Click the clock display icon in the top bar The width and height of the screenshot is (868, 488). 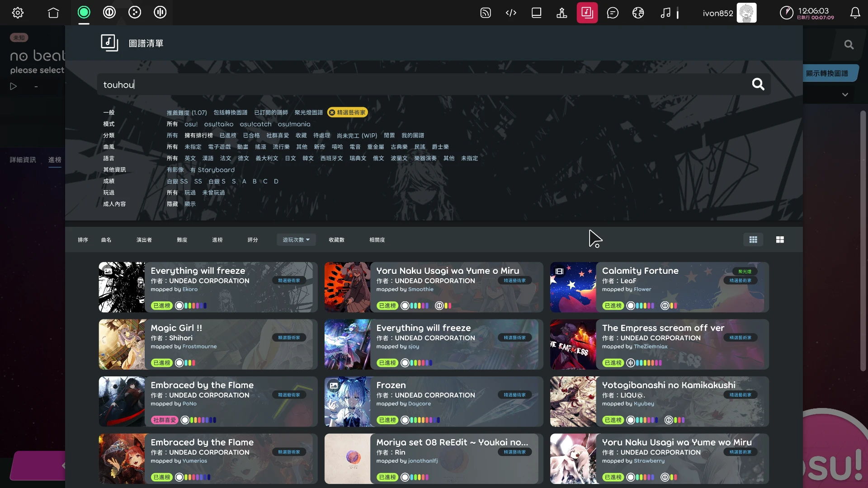(787, 13)
